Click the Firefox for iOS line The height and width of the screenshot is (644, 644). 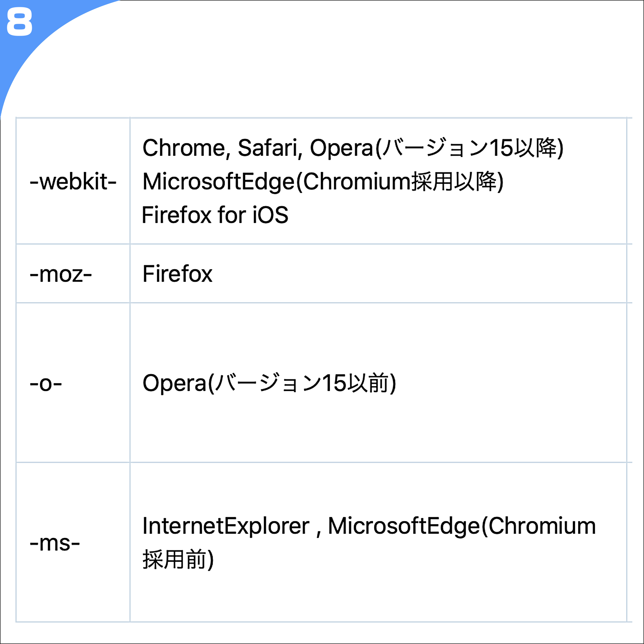[215, 215]
